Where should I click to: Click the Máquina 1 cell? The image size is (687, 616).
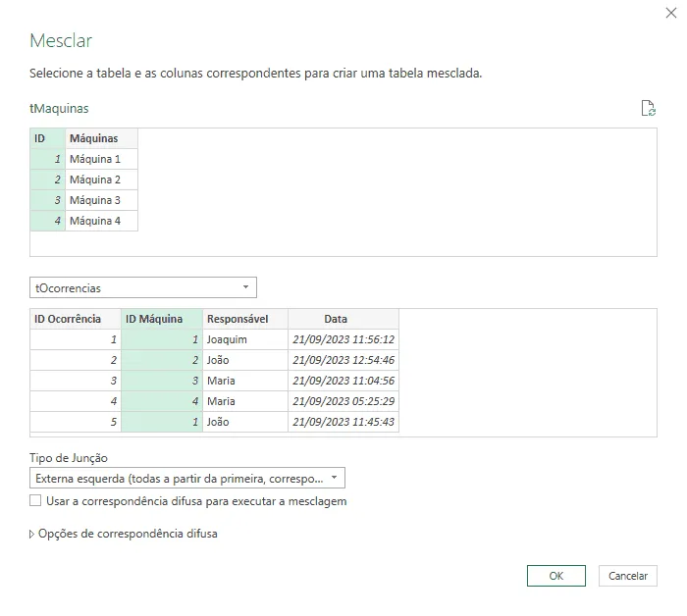click(102, 159)
